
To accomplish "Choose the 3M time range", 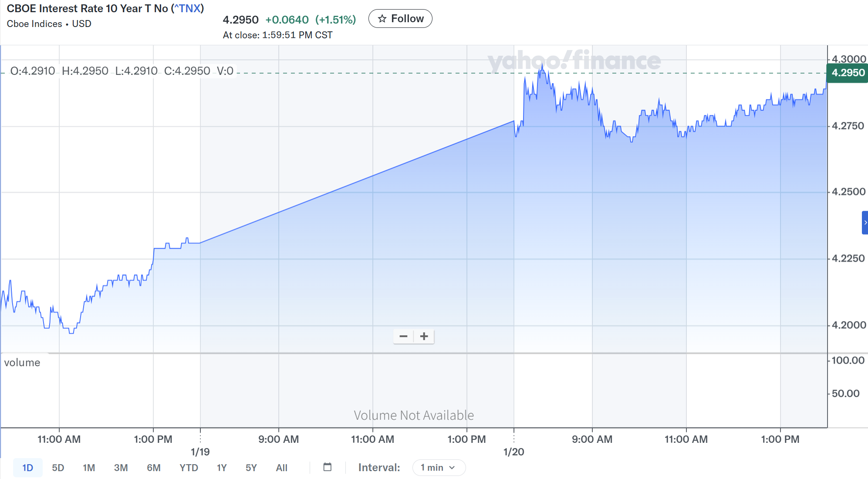I will click(121, 468).
